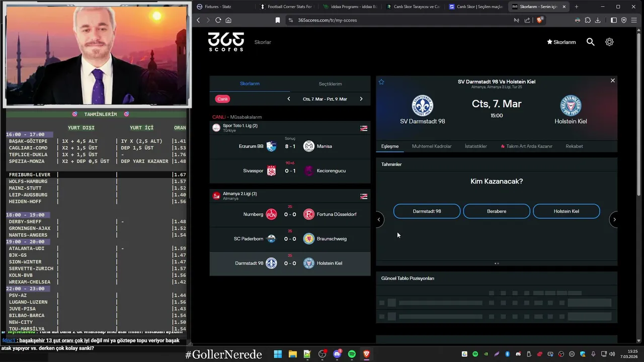The width and height of the screenshot is (644, 362).
Task: Open browser downloads
Action: click(x=598, y=20)
